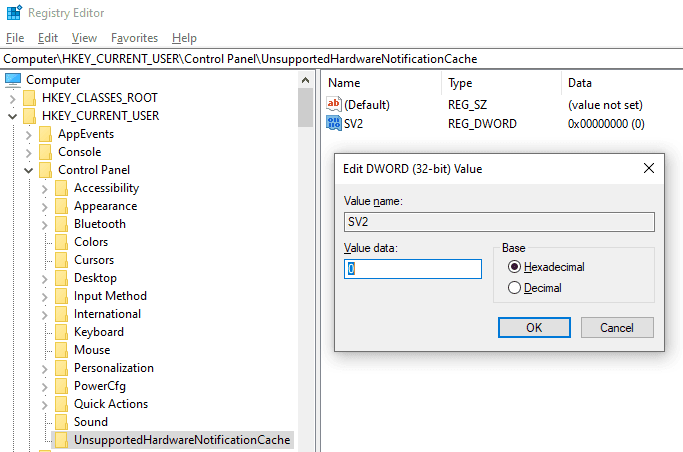Select the Personalization folder icon
Screen dimensions: 683x452
tap(61, 368)
